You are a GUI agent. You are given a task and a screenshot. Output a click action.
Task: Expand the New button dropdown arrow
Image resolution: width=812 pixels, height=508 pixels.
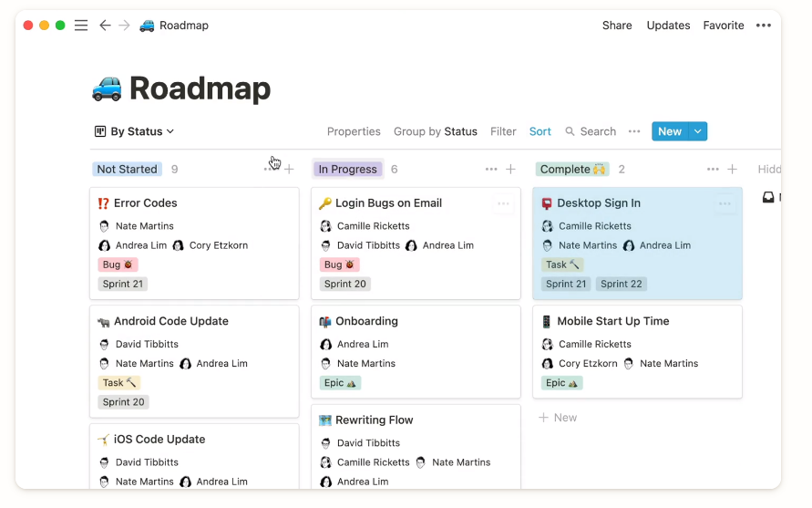coord(698,131)
